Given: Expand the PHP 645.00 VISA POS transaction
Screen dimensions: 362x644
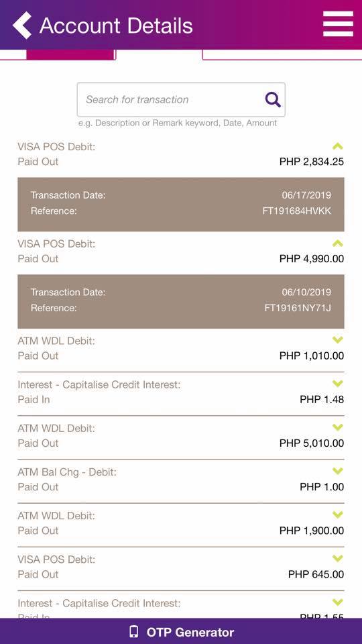Looking at the screenshot, I should (x=337, y=559).
